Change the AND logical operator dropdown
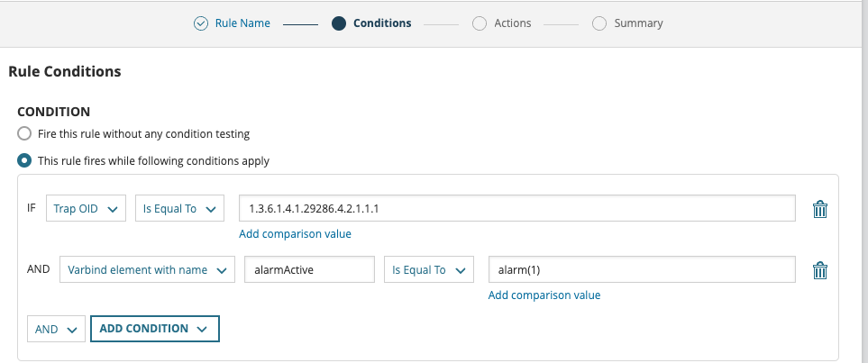Image resolution: width=868 pixels, height=363 pixels. click(x=57, y=329)
